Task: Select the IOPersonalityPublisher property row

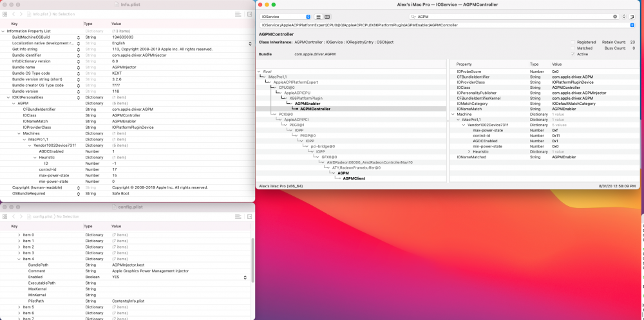Action: (x=544, y=93)
